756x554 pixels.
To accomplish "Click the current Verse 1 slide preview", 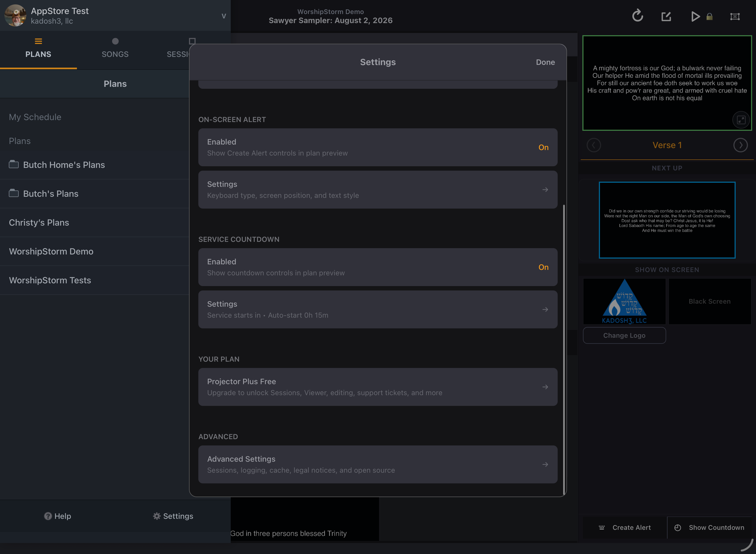I will [667, 83].
